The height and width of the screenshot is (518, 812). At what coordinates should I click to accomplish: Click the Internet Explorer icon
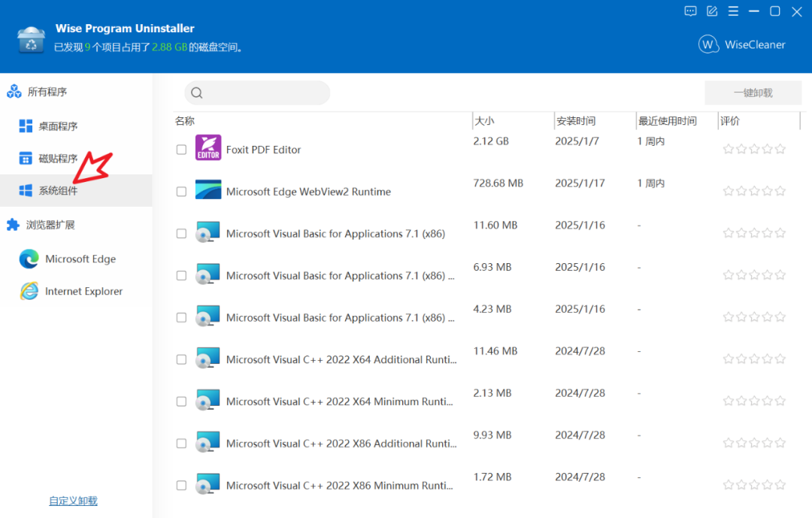[29, 291]
